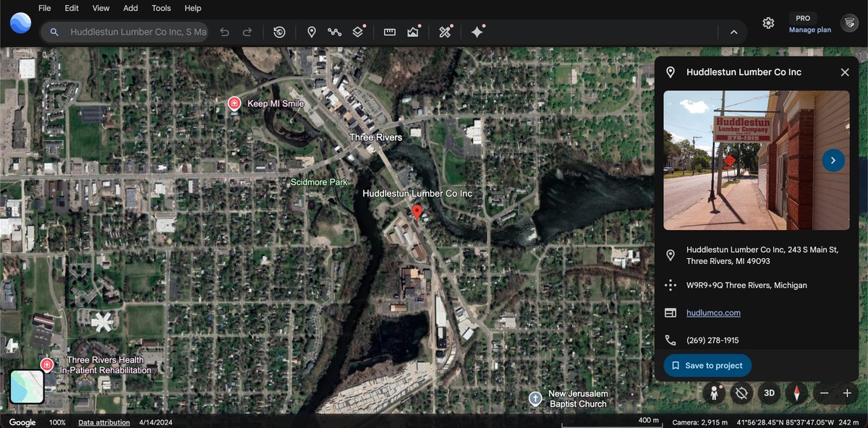Image resolution: width=868 pixels, height=428 pixels.
Task: Open the map style thumbnail
Action: [27, 387]
